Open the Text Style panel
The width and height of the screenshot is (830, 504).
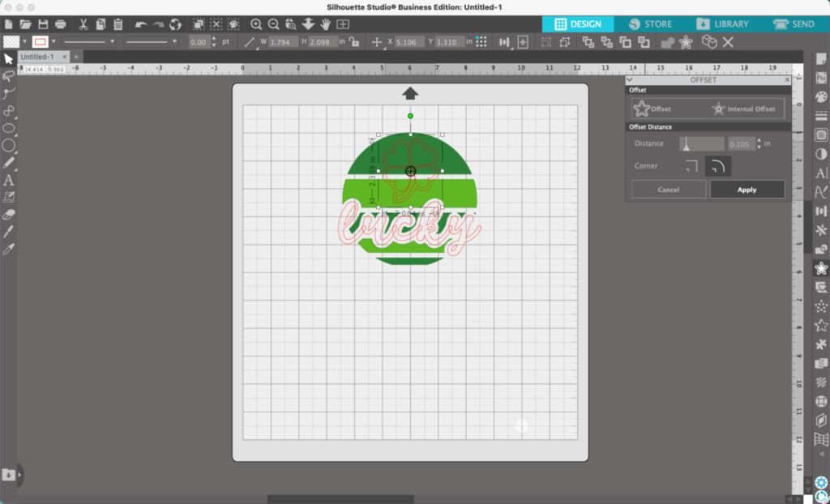coord(821,173)
